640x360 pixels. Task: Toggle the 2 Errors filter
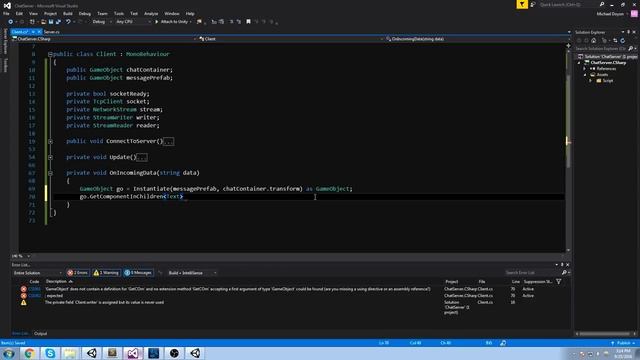point(78,273)
